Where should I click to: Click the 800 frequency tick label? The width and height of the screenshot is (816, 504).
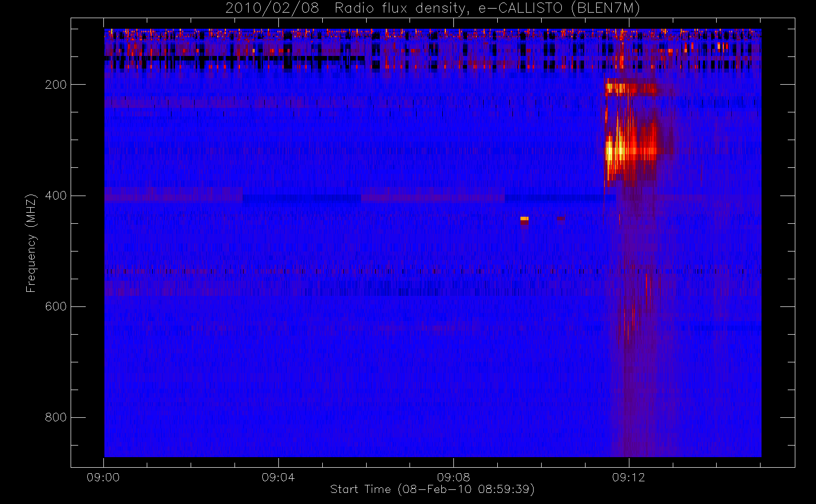[55, 417]
